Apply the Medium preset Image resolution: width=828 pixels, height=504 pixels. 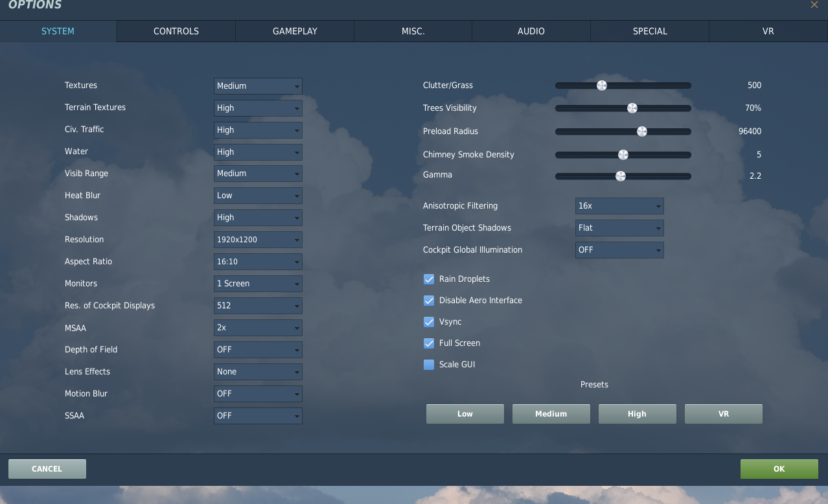click(x=551, y=414)
